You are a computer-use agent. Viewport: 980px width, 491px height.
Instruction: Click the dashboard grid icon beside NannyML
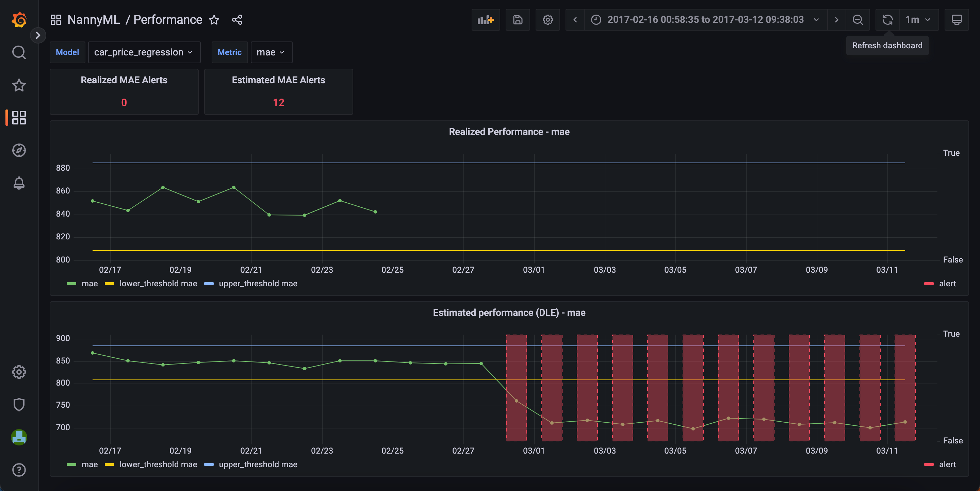coord(56,20)
